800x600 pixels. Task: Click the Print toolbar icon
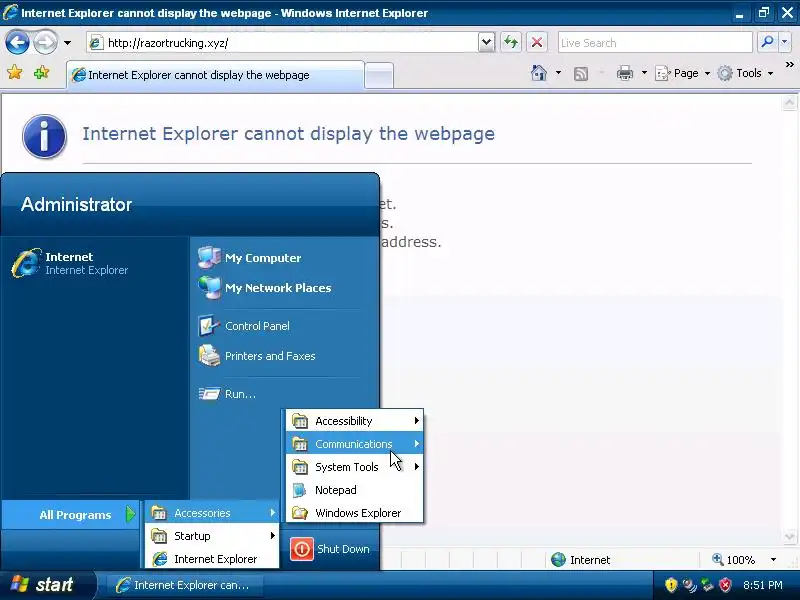tap(624, 73)
